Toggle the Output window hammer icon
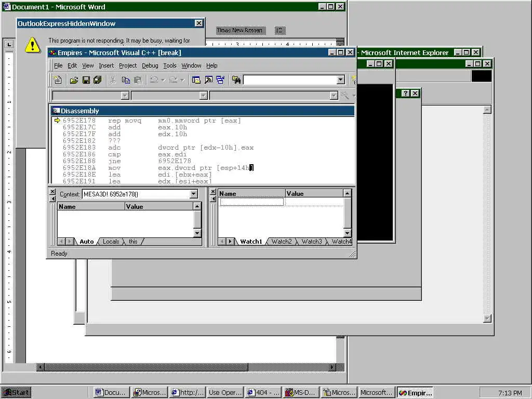Screen dimensions: 532x399 coord(208,80)
